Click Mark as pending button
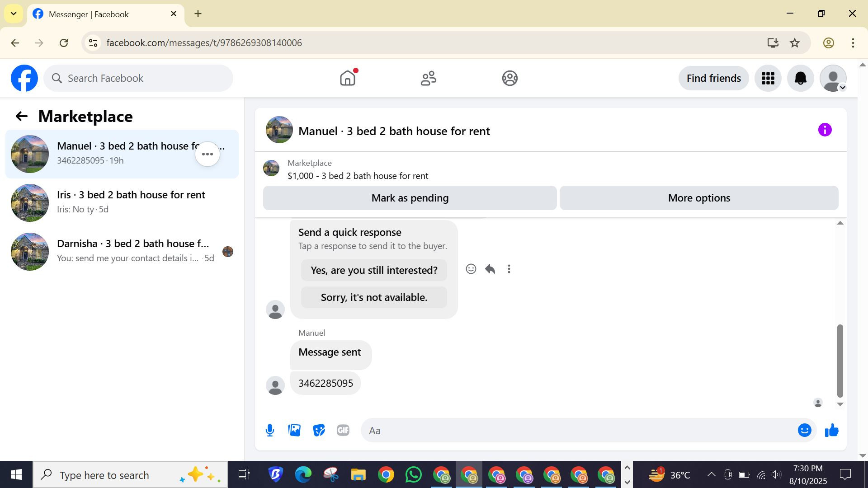Viewport: 868px width, 488px height. tap(410, 198)
